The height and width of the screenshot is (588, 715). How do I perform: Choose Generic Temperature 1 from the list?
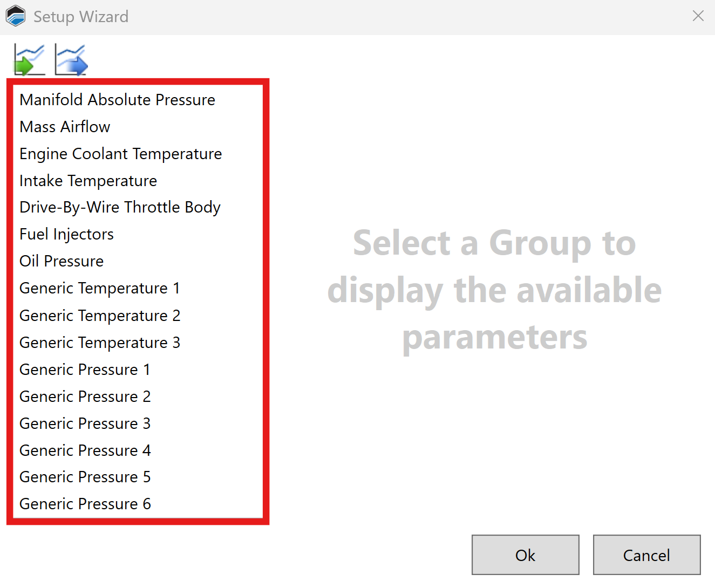pos(99,288)
